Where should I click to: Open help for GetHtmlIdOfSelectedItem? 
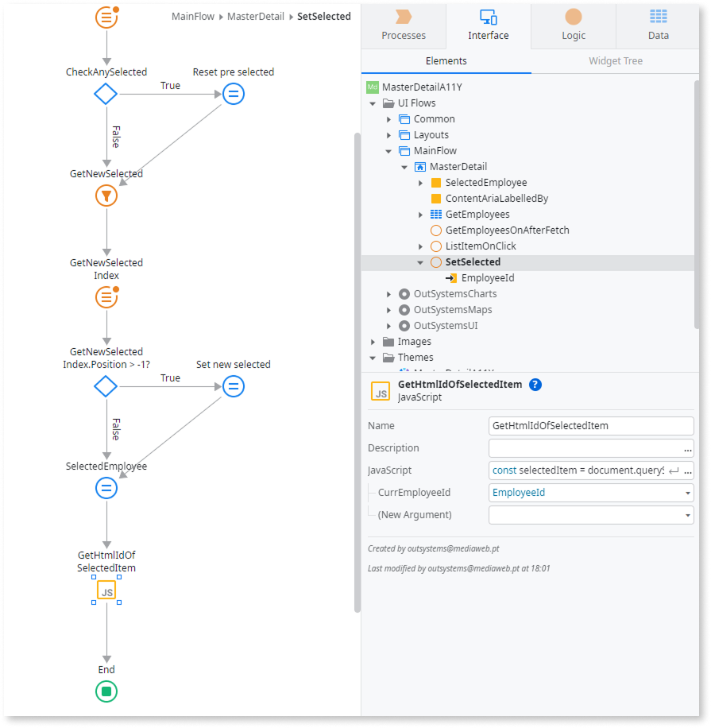535,385
